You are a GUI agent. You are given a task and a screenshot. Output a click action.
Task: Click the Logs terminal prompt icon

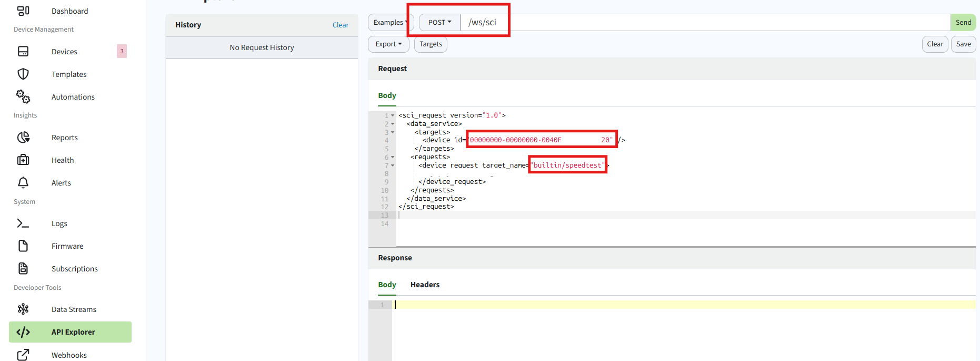[23, 223]
